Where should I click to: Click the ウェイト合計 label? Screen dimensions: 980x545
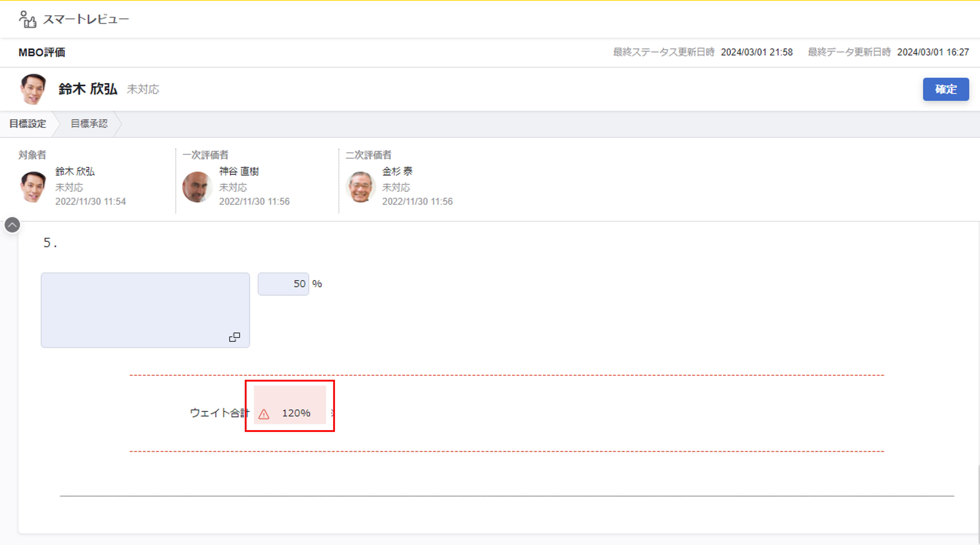[220, 413]
